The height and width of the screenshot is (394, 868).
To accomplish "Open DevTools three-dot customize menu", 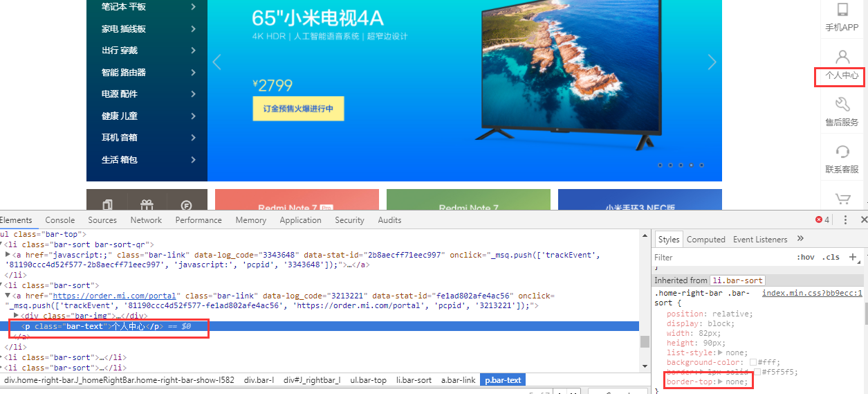I will [845, 220].
